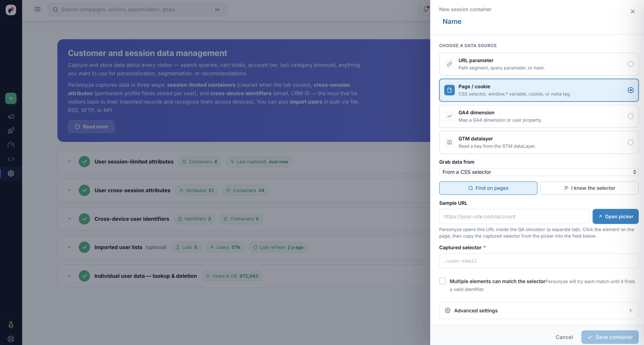The image size is (644, 345).
Task: Open the help lifebuoy icon
Action: (11, 339)
